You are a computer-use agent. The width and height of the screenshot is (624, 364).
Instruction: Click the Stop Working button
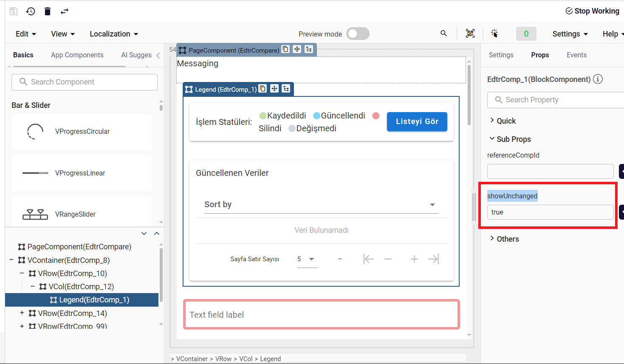tap(592, 11)
